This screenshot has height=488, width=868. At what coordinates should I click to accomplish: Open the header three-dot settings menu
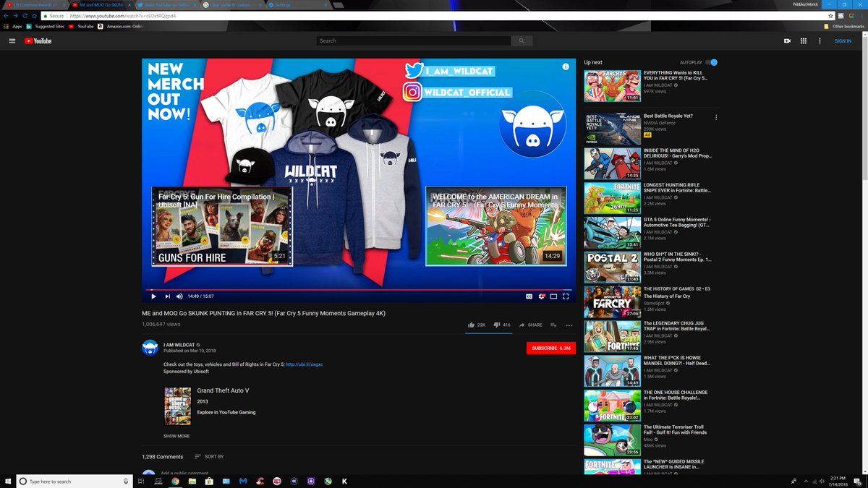820,41
